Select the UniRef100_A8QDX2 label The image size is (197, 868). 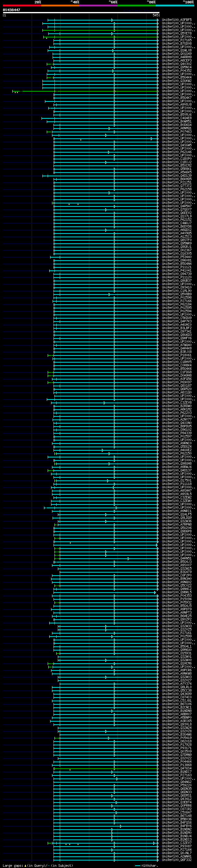click(177, 230)
